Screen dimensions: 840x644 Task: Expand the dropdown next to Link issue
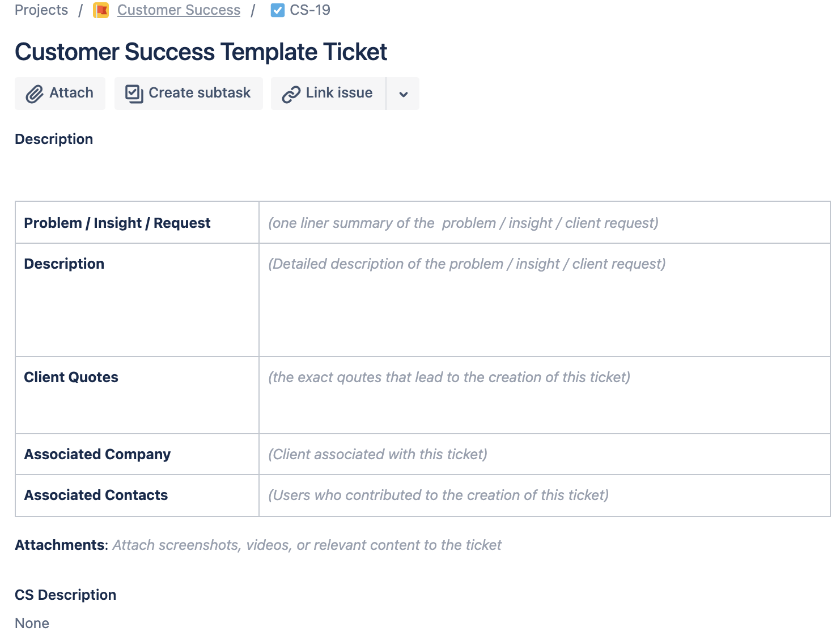(403, 94)
